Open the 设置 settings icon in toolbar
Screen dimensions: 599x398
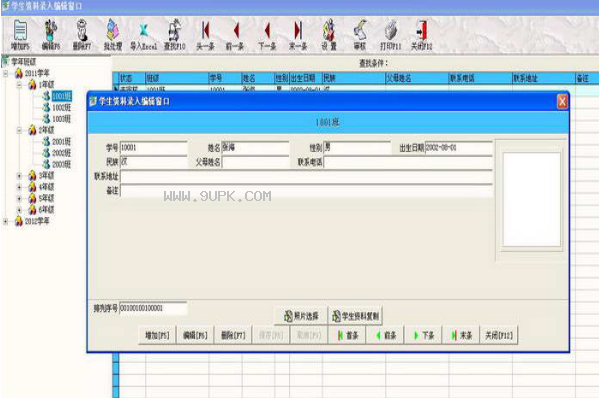point(329,35)
